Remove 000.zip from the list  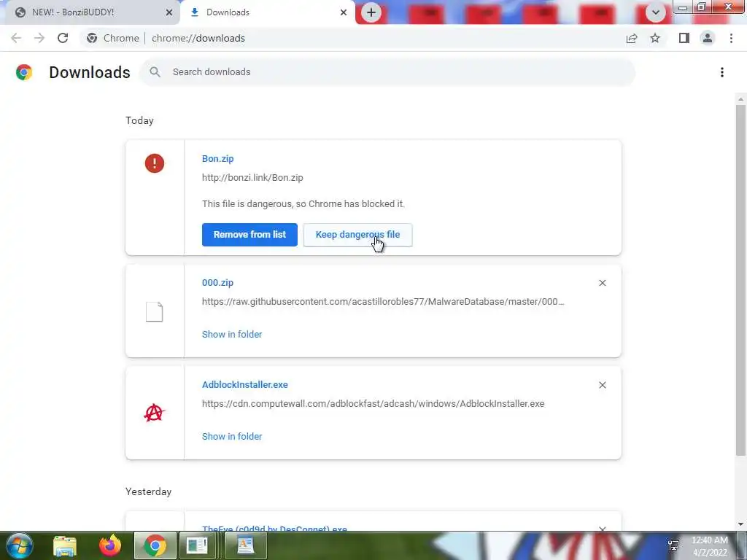pyautogui.click(x=602, y=283)
